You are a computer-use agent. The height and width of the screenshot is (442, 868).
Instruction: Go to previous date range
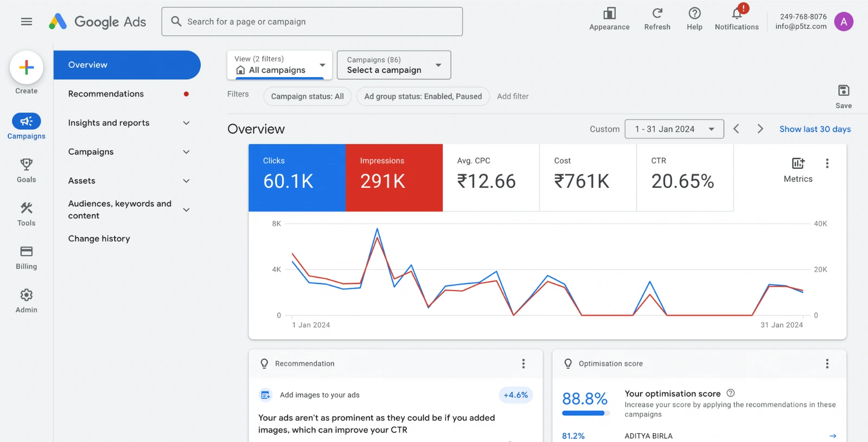click(x=736, y=129)
